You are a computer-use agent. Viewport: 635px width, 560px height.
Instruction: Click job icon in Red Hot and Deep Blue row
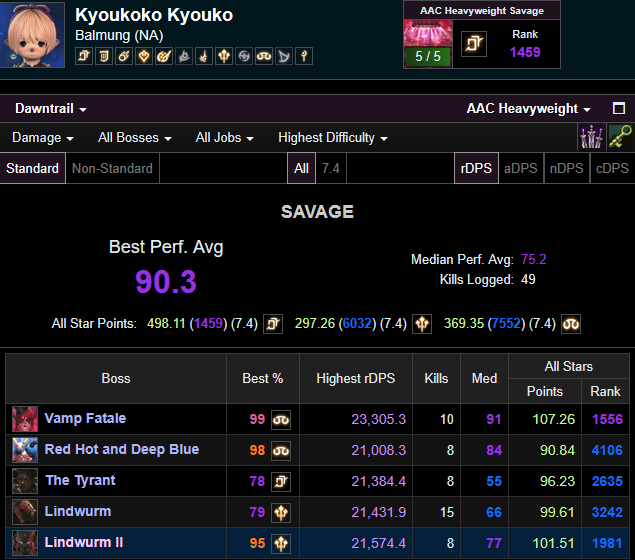coord(281,450)
